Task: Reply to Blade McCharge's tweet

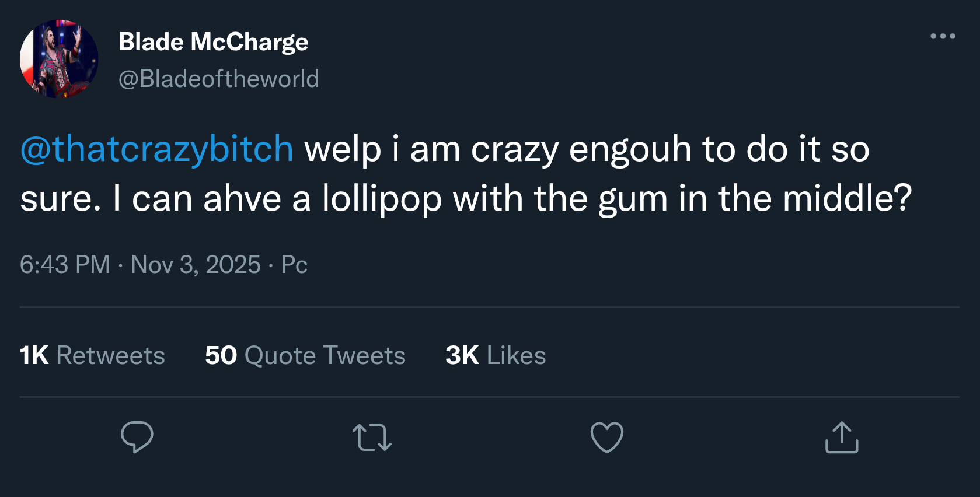Action: [137, 437]
